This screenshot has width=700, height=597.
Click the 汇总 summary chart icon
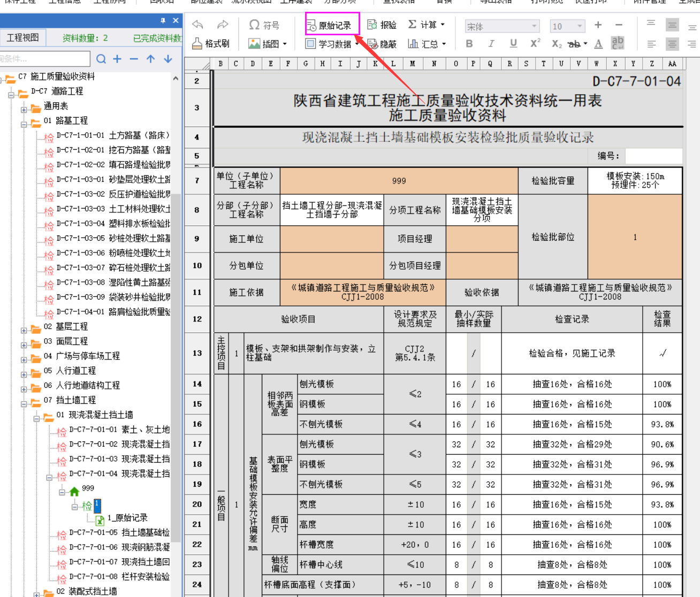[413, 44]
